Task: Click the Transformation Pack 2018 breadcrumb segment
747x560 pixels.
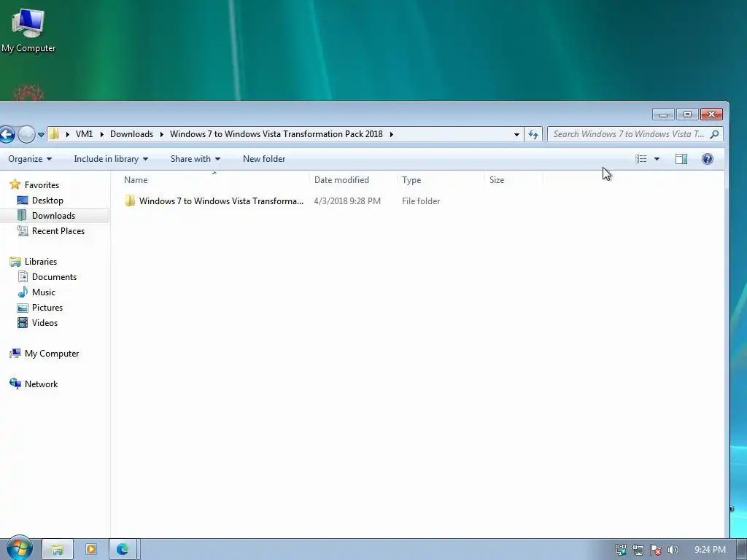Action: click(x=276, y=134)
